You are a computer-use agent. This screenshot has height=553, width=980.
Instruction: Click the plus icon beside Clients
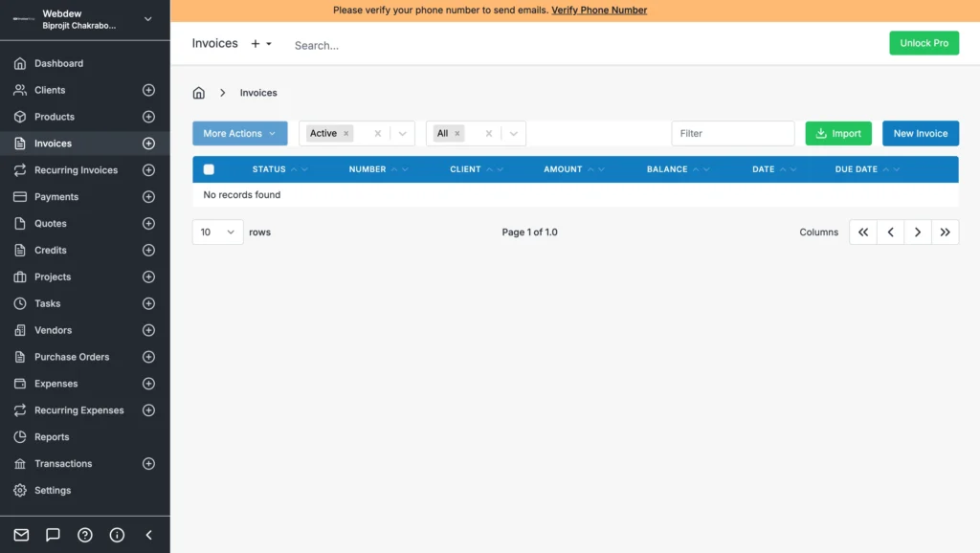coord(148,90)
